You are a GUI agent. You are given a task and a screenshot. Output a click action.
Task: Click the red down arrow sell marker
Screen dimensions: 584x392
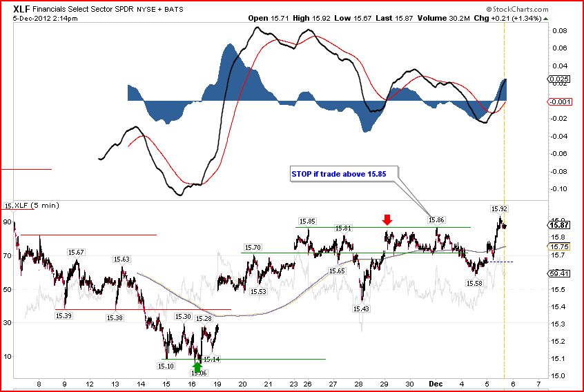pos(387,219)
